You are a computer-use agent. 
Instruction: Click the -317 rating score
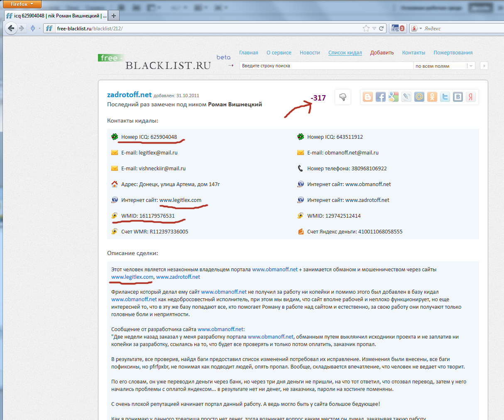(318, 98)
